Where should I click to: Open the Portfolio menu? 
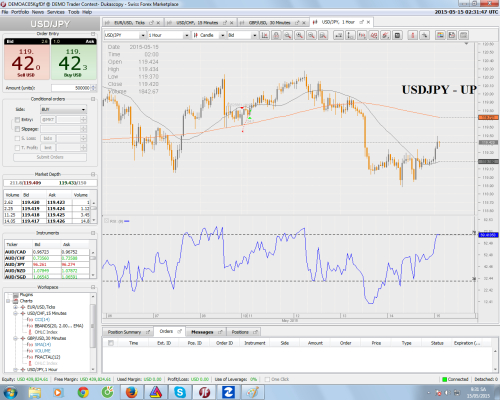pos(20,12)
